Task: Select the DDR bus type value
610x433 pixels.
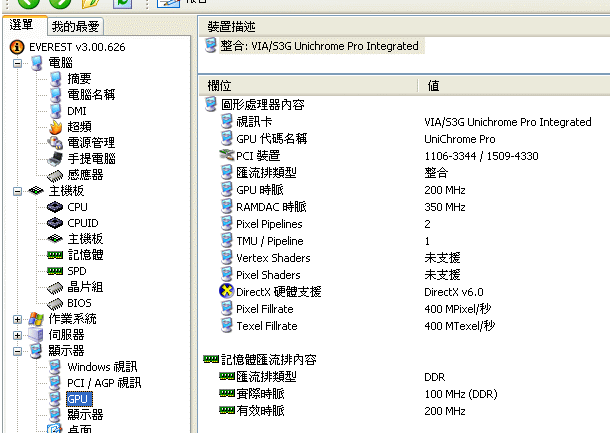Action: click(435, 377)
